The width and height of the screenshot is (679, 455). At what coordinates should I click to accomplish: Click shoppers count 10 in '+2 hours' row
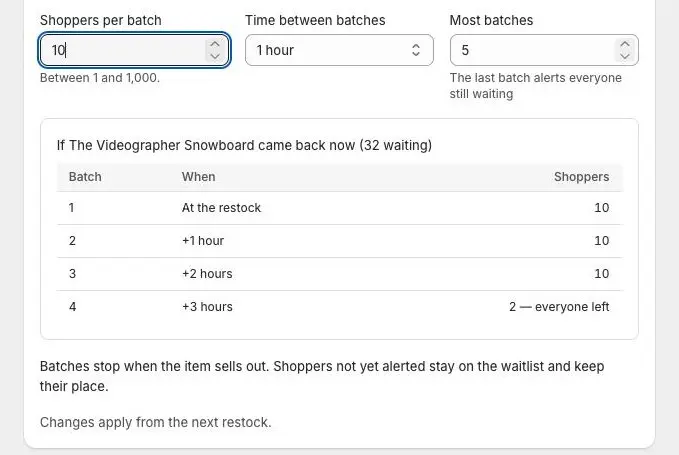601,274
